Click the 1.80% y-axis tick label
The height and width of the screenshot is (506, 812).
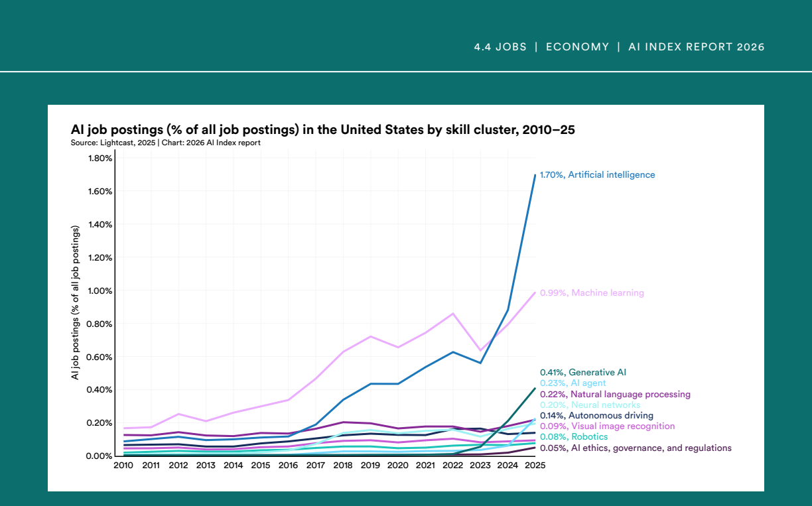100,158
